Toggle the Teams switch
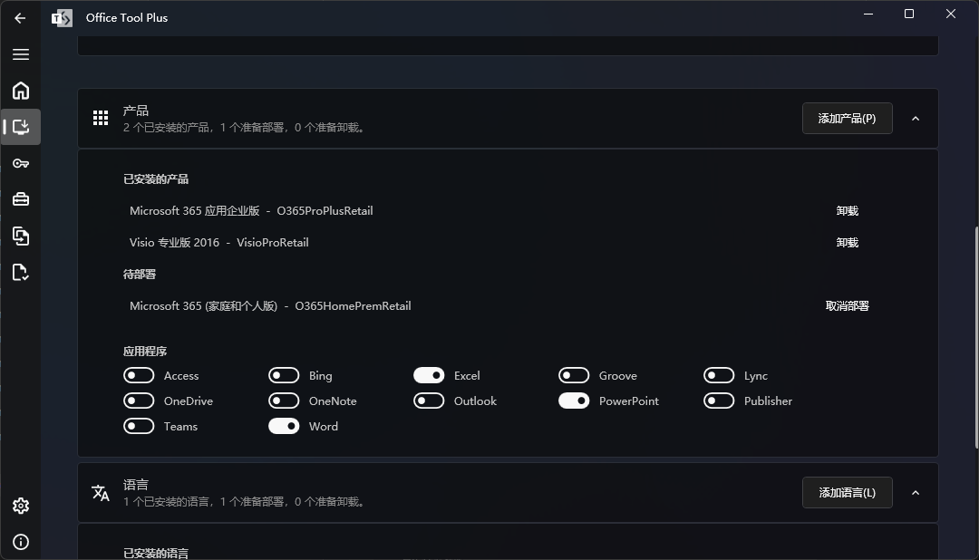The height and width of the screenshot is (560, 979). click(x=139, y=427)
